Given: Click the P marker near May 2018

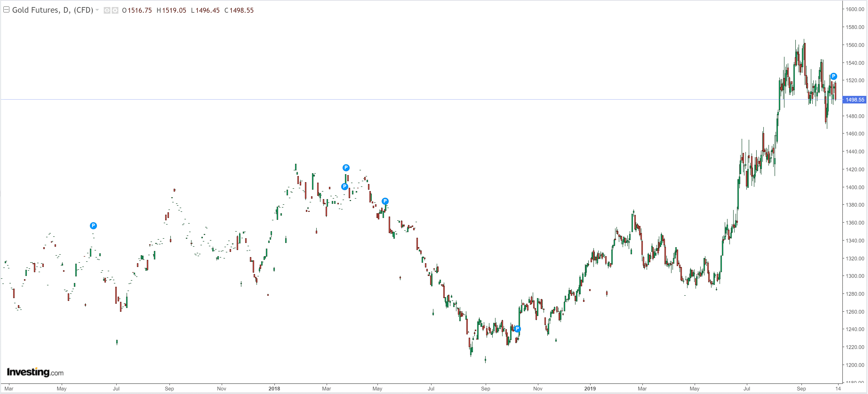Looking at the screenshot, I should [x=385, y=201].
